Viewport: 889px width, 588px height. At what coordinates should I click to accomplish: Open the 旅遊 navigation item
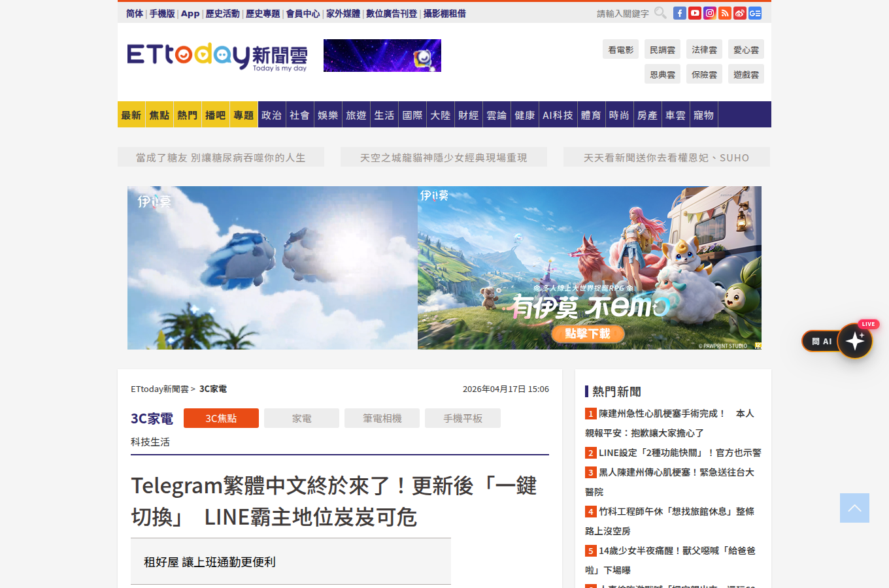point(356,115)
